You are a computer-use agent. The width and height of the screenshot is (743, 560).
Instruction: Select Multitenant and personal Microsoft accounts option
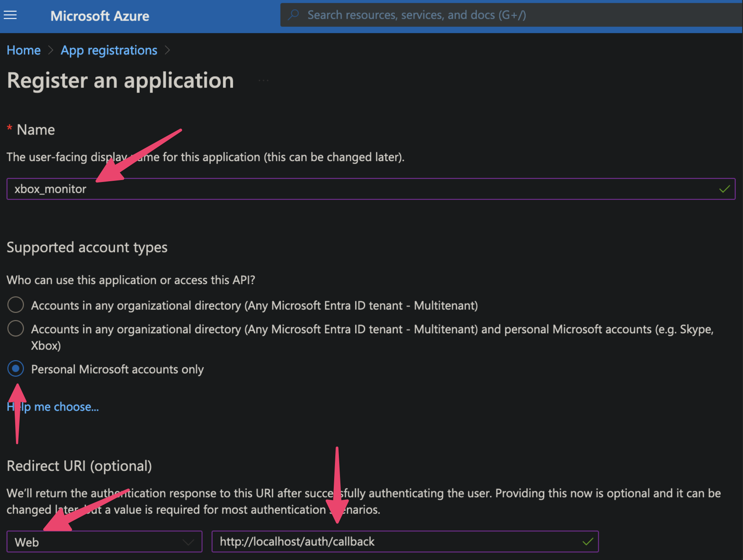16,329
